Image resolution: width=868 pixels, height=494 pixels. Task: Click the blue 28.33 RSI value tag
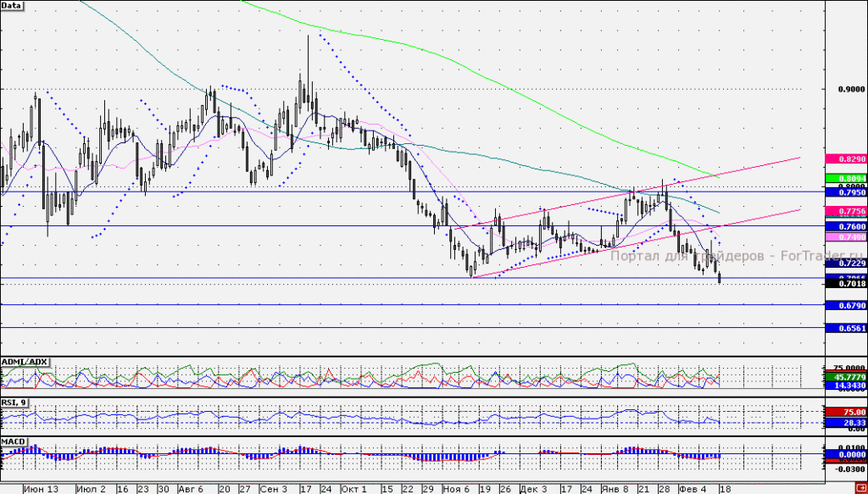tap(846, 423)
